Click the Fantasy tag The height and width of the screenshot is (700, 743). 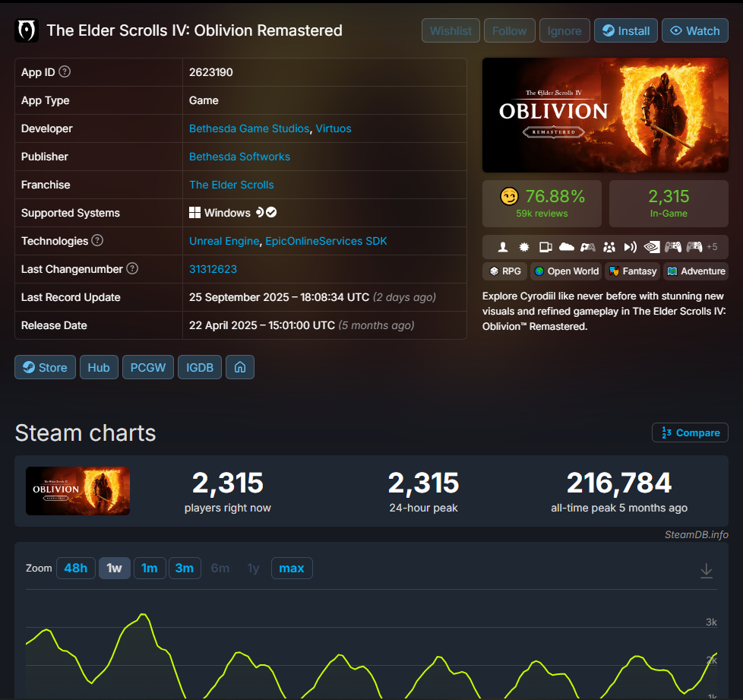(632, 271)
